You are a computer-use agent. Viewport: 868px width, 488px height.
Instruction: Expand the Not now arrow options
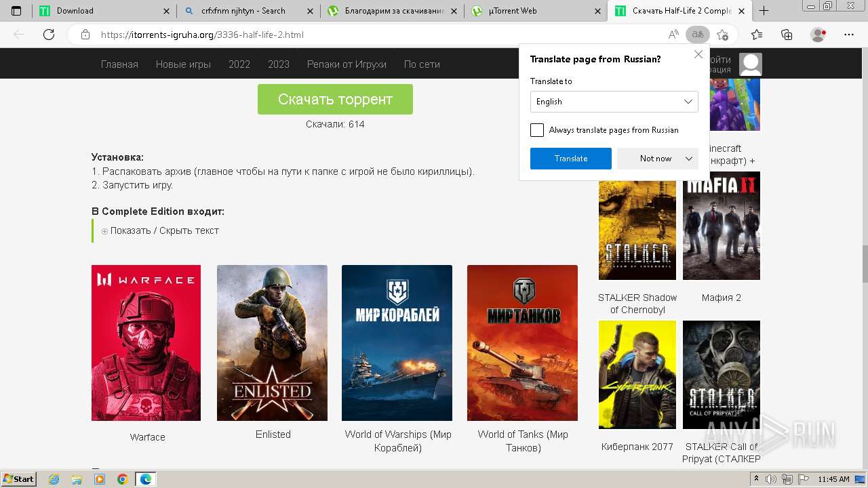pos(689,159)
